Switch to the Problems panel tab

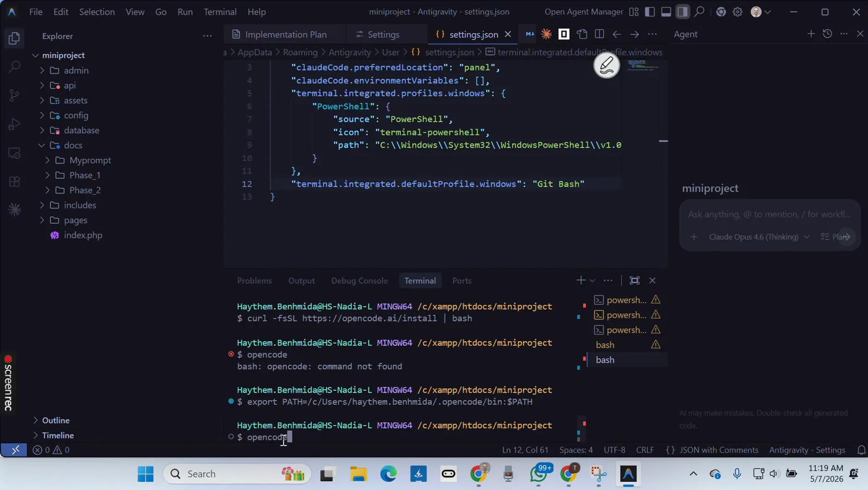pos(254,280)
